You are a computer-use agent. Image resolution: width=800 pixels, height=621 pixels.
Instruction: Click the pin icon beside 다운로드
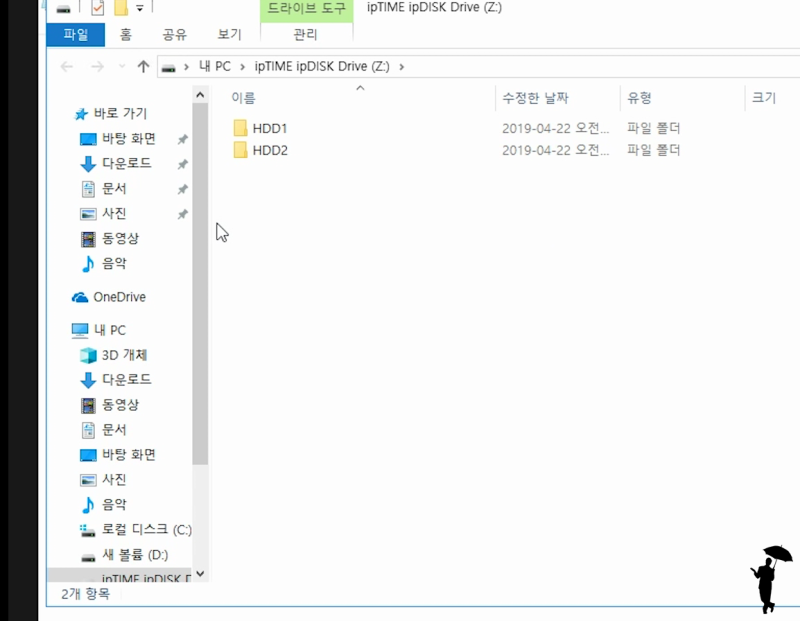(182, 164)
